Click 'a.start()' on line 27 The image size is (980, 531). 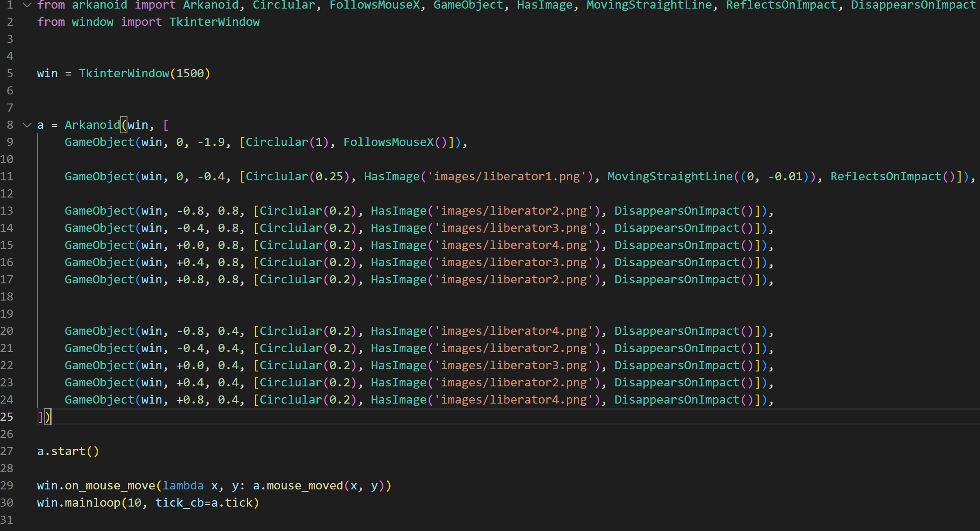pyautogui.click(x=68, y=451)
